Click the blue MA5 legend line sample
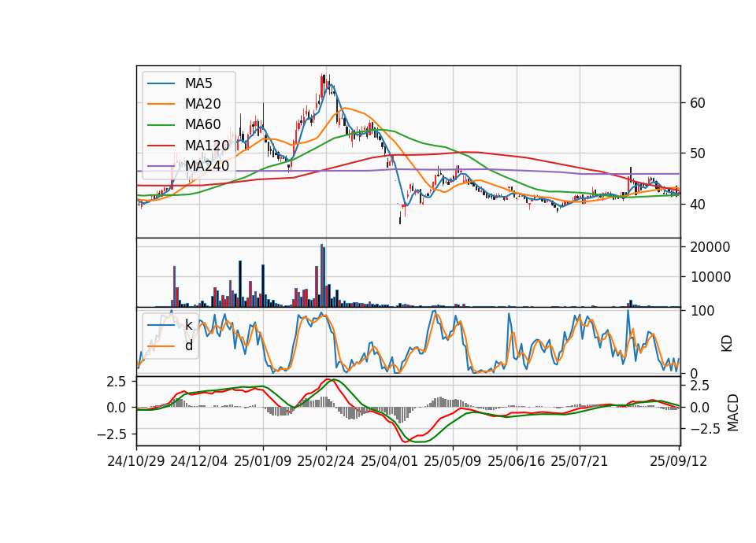Image resolution: width=756 pixels, height=543 pixels. pyautogui.click(x=161, y=84)
